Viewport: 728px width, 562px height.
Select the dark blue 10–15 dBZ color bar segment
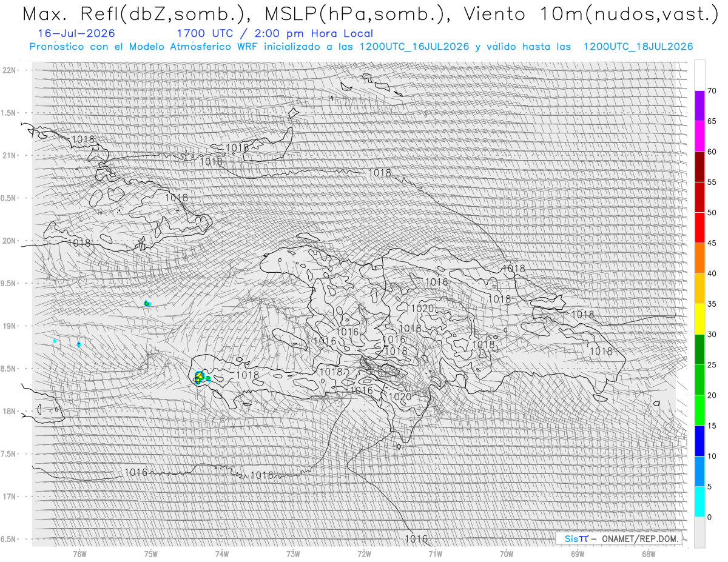click(x=700, y=441)
